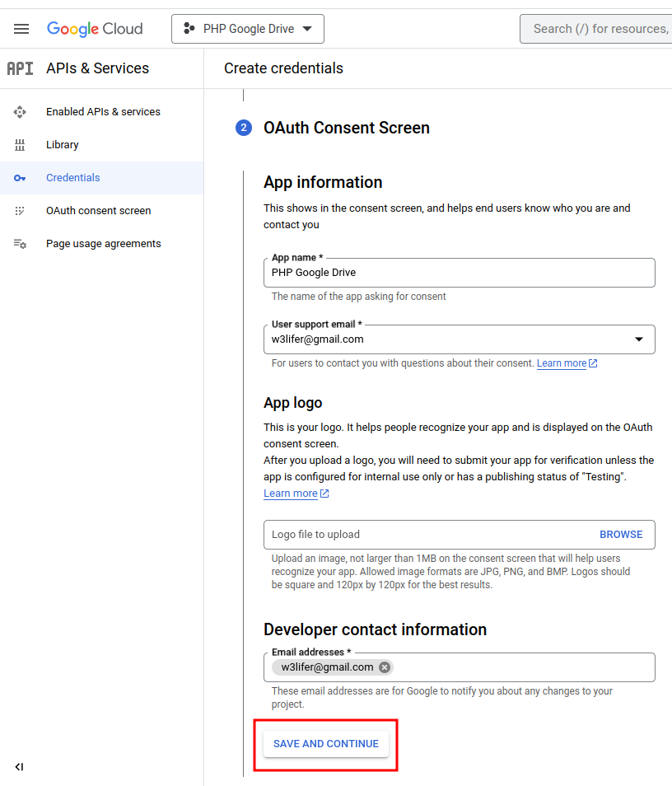Click the Page usage agreements icon
This screenshot has width=672, height=786.
click(x=20, y=244)
